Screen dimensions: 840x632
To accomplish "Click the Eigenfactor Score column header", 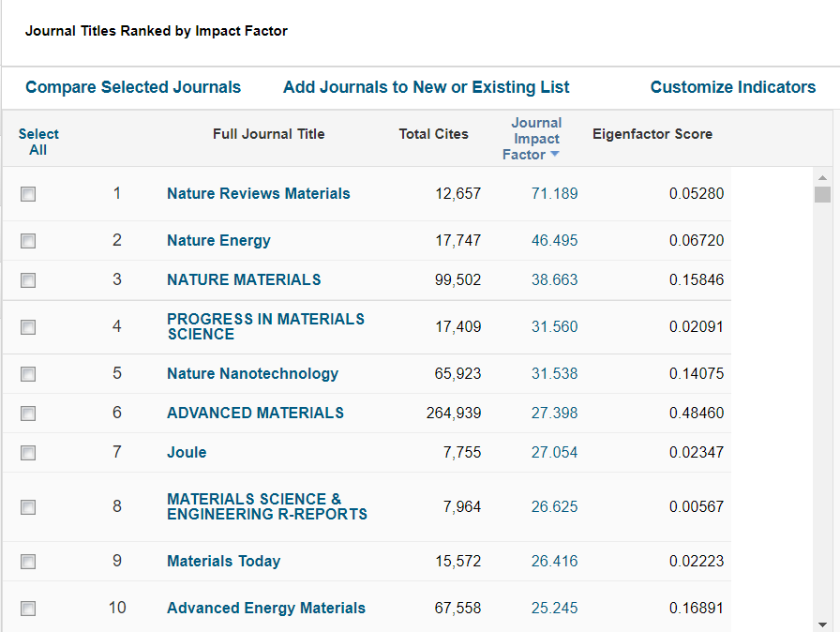I will pos(652,134).
